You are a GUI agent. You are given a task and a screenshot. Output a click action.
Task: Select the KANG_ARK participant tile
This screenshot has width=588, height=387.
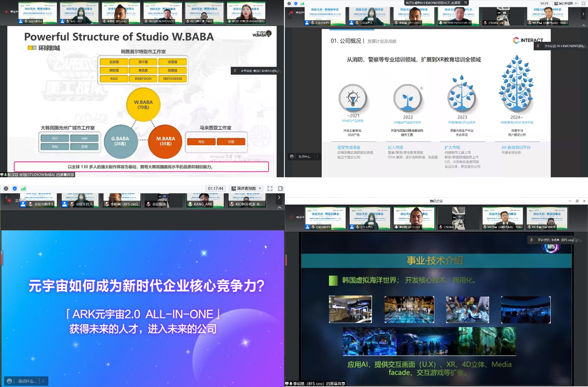pyautogui.click(x=205, y=200)
